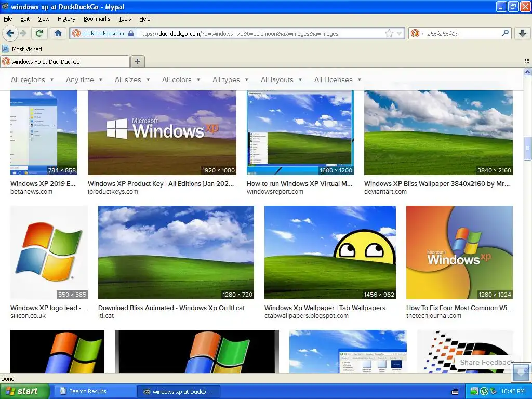
Task: Expand the All types filter
Action: pos(230,79)
